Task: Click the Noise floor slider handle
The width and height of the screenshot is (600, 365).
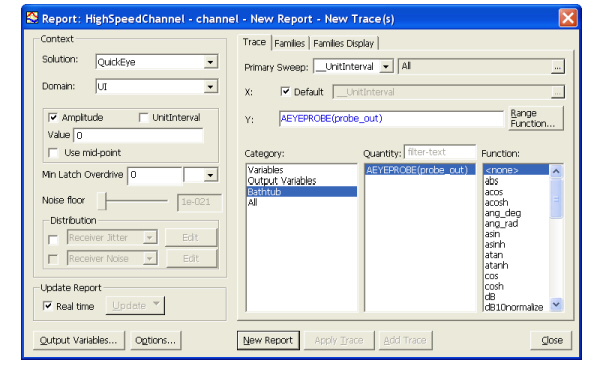Action: click(x=102, y=200)
